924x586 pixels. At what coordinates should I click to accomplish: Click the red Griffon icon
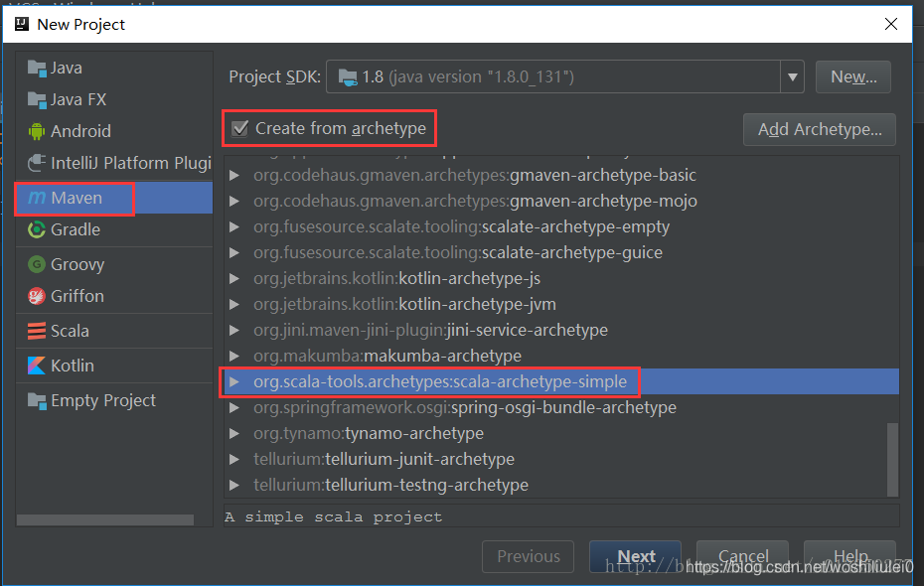click(37, 296)
